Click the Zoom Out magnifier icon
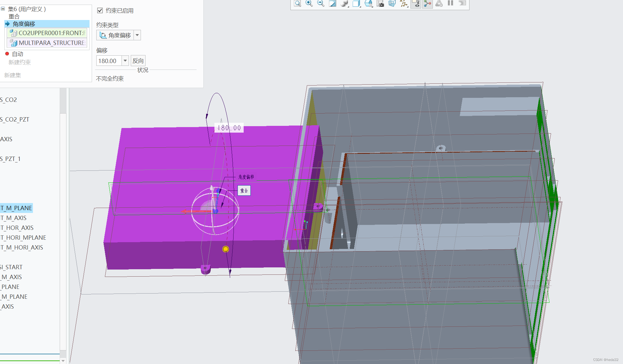 tap(321, 3)
